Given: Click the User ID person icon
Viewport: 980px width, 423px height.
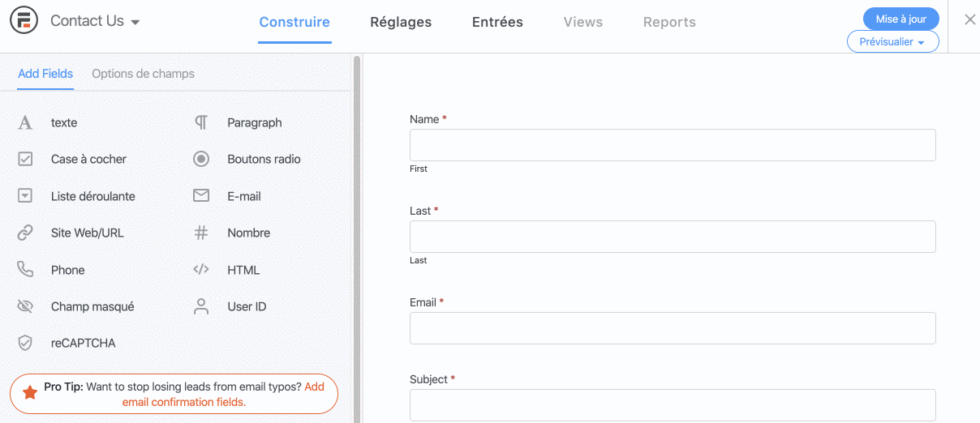Looking at the screenshot, I should (x=201, y=306).
